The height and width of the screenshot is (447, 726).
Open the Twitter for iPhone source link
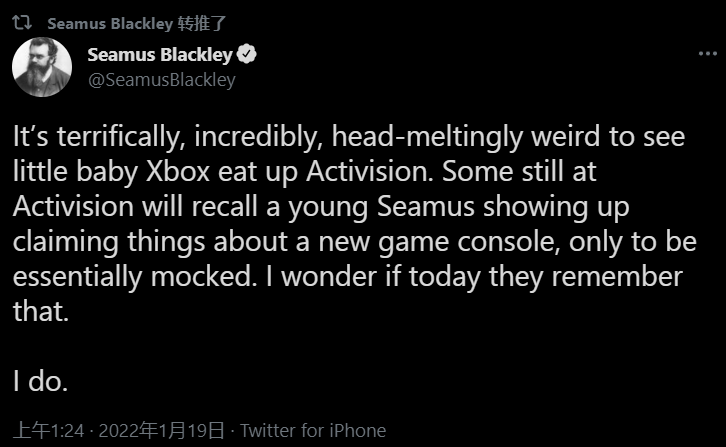click(313, 431)
